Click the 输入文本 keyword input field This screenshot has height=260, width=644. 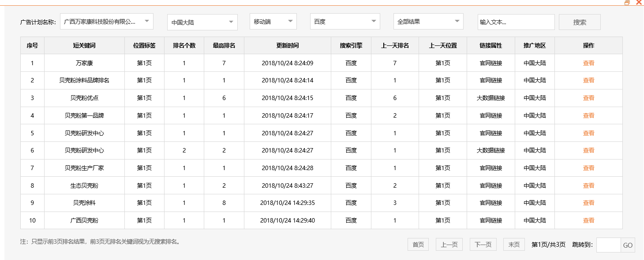(516, 21)
